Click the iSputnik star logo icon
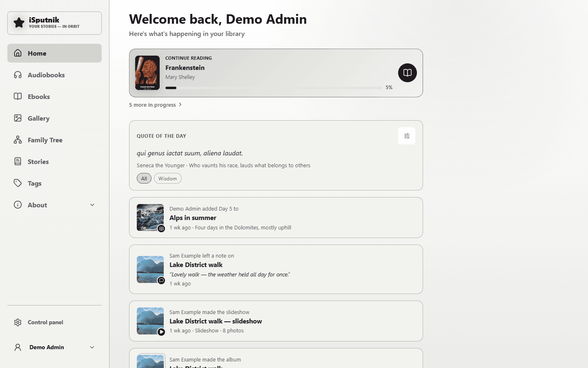 19,23
